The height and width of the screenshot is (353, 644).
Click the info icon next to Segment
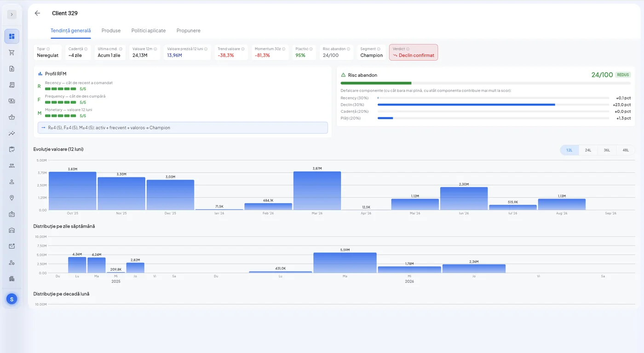coord(379,49)
